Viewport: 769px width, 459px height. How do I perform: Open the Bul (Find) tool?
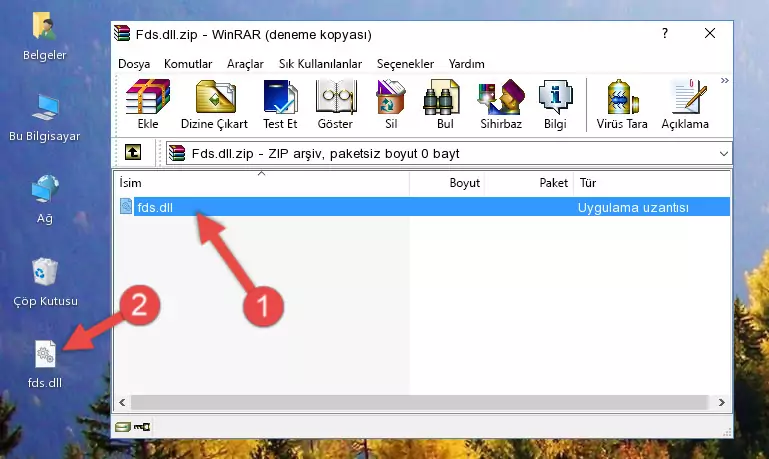click(445, 104)
